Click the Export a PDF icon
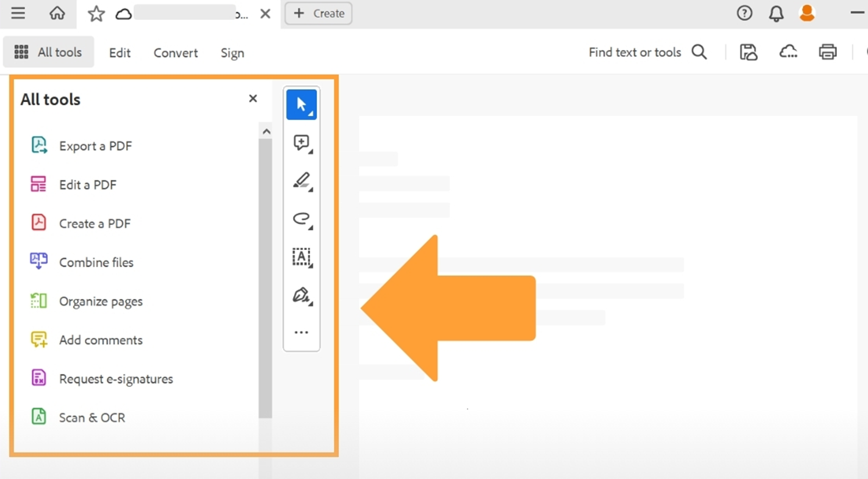 coord(39,145)
